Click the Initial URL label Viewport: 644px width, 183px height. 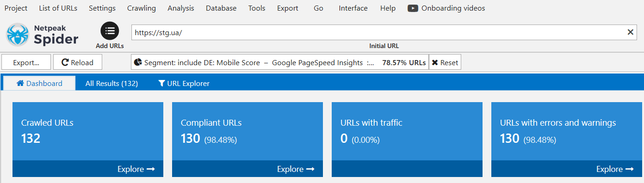pyautogui.click(x=384, y=46)
